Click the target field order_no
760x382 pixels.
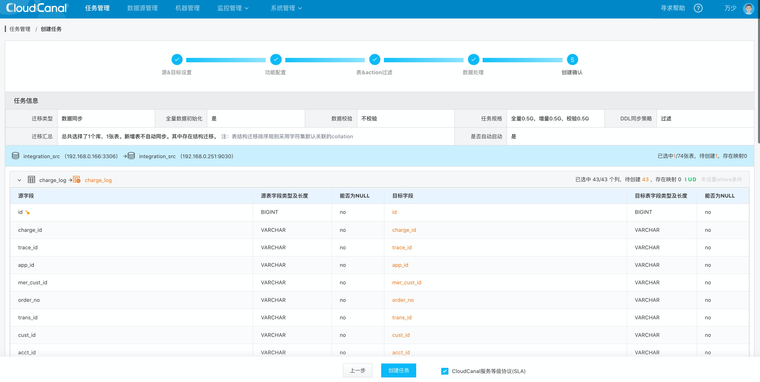pos(403,300)
